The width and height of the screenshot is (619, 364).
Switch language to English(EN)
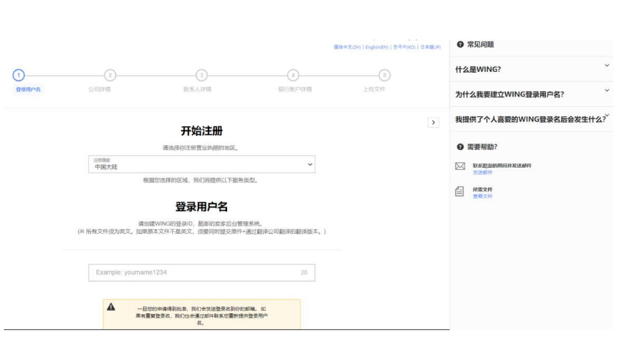(x=376, y=47)
